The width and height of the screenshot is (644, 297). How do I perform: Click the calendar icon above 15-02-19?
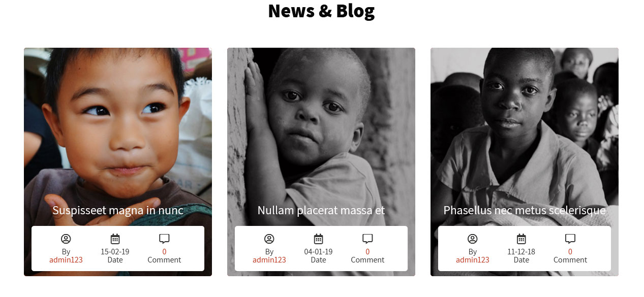click(x=115, y=239)
